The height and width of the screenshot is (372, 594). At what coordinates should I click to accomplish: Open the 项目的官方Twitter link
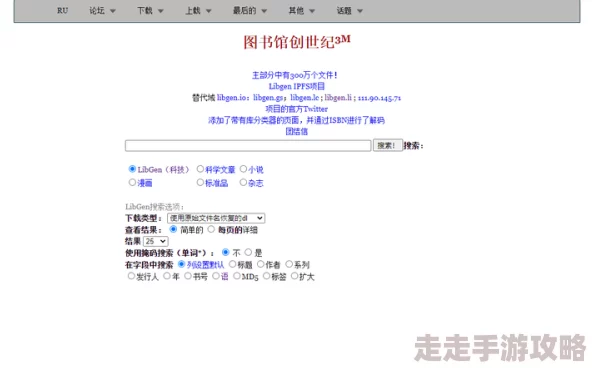point(297,109)
